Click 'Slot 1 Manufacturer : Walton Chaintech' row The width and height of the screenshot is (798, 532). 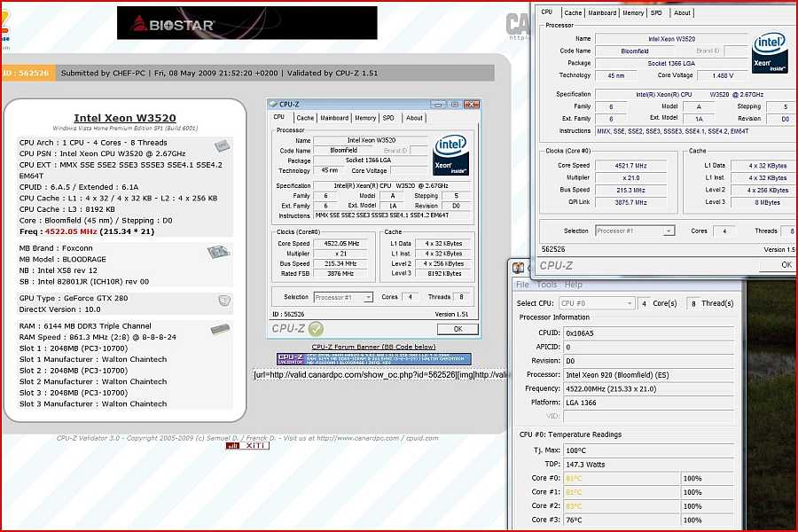(x=93, y=359)
